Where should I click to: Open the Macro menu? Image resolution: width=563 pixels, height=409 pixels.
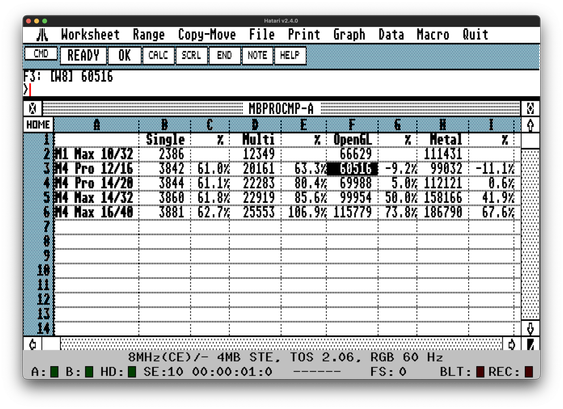tap(433, 35)
